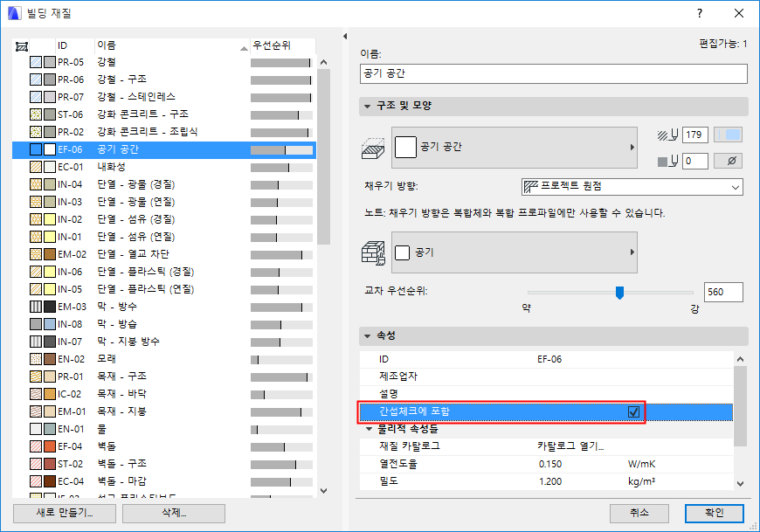This screenshot has width=760, height=532.
Task: Click the properties list scroll up arrow
Action: tap(740, 359)
